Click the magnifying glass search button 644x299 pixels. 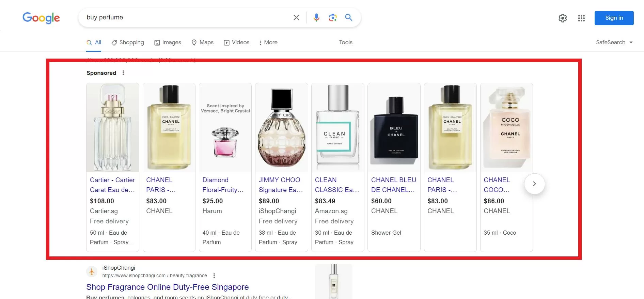pos(348,17)
